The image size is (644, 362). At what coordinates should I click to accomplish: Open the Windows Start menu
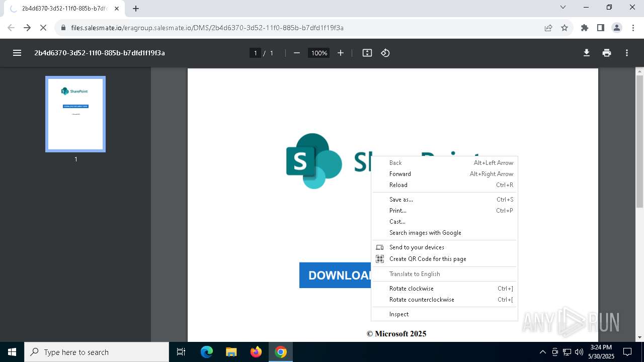[12, 352]
